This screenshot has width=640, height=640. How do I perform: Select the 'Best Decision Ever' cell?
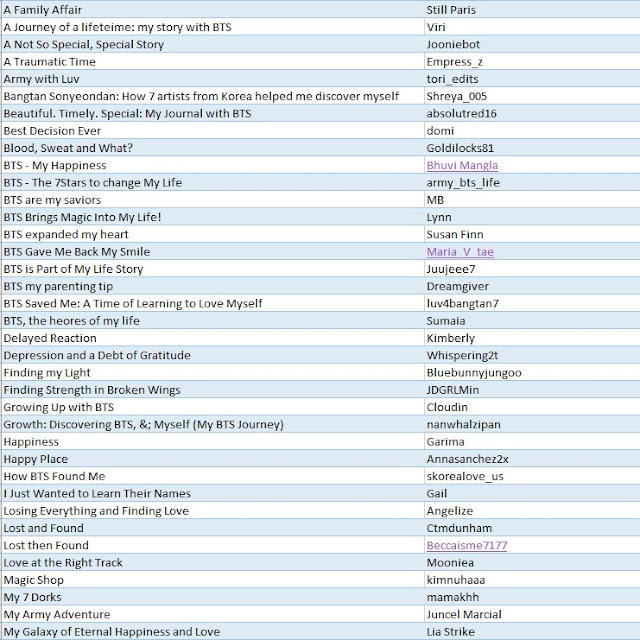[x=213, y=131]
